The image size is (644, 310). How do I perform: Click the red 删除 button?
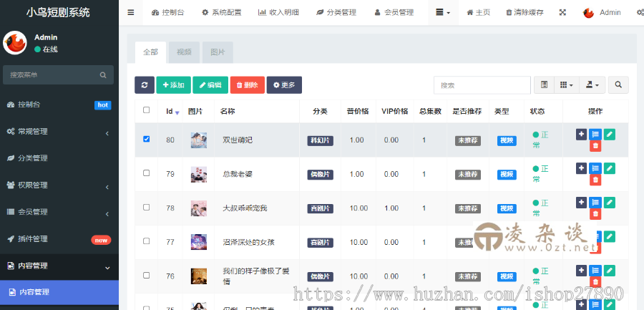tap(248, 85)
